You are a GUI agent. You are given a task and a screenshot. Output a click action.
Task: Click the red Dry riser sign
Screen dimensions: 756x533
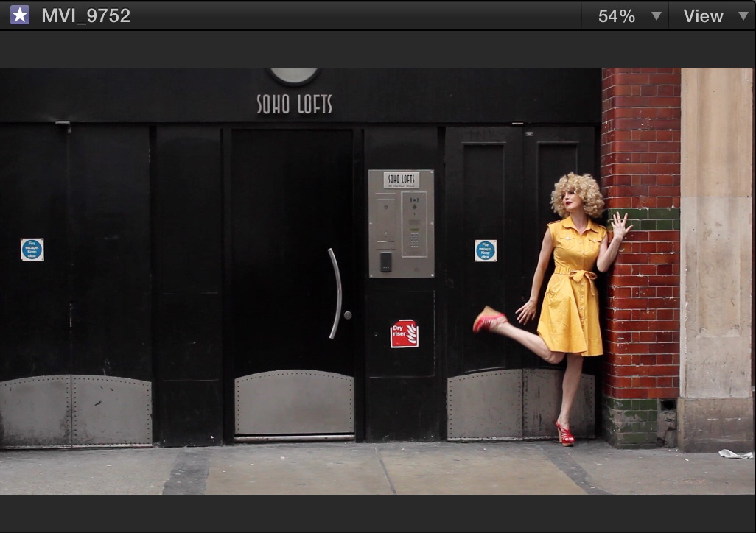click(x=404, y=333)
